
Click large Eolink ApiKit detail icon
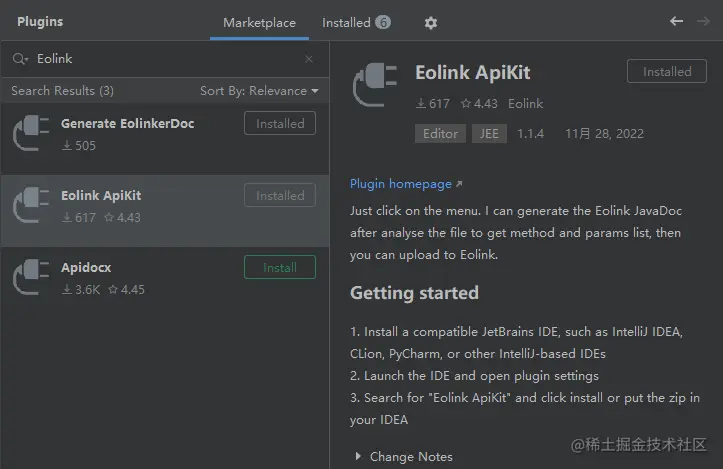(375, 85)
